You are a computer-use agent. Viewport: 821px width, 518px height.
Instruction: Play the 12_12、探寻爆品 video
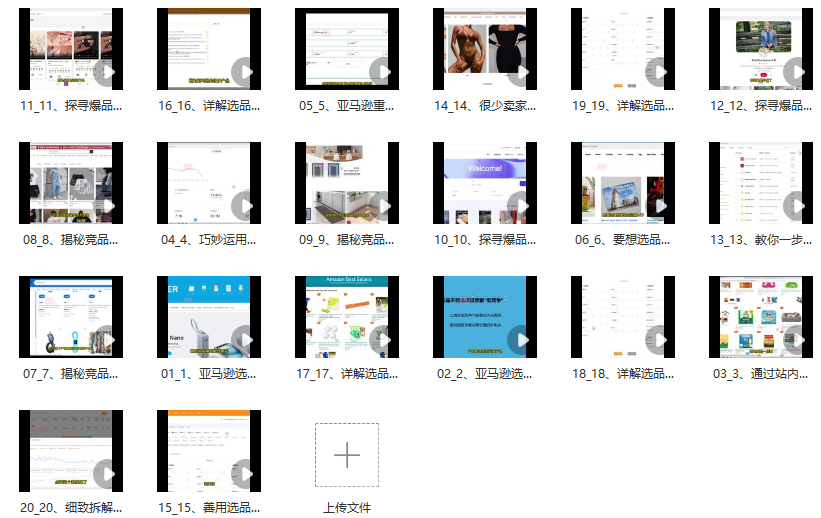pos(797,72)
